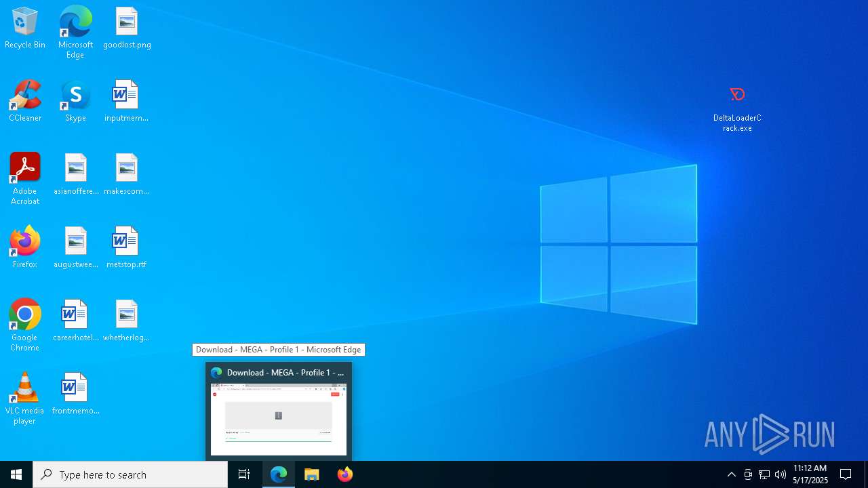Open Task View from taskbar
This screenshot has width=868, height=488.
coord(244,474)
